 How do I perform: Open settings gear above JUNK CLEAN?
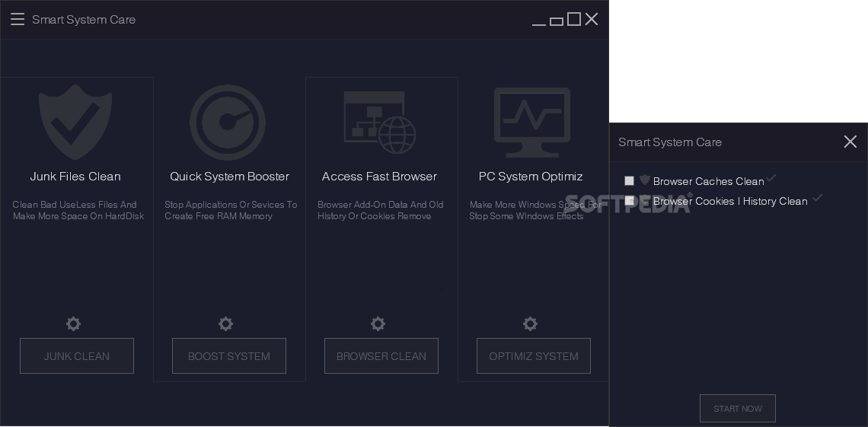(x=74, y=323)
